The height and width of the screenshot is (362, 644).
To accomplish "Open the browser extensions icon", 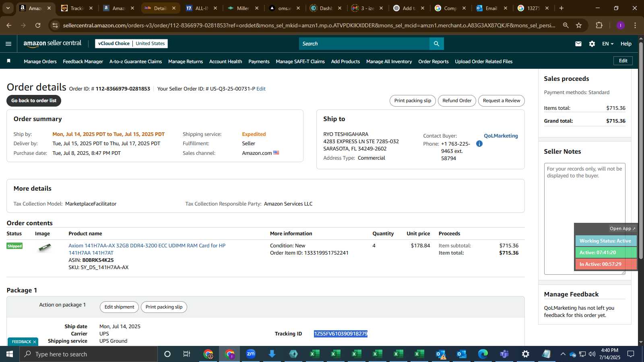I will point(599,25).
